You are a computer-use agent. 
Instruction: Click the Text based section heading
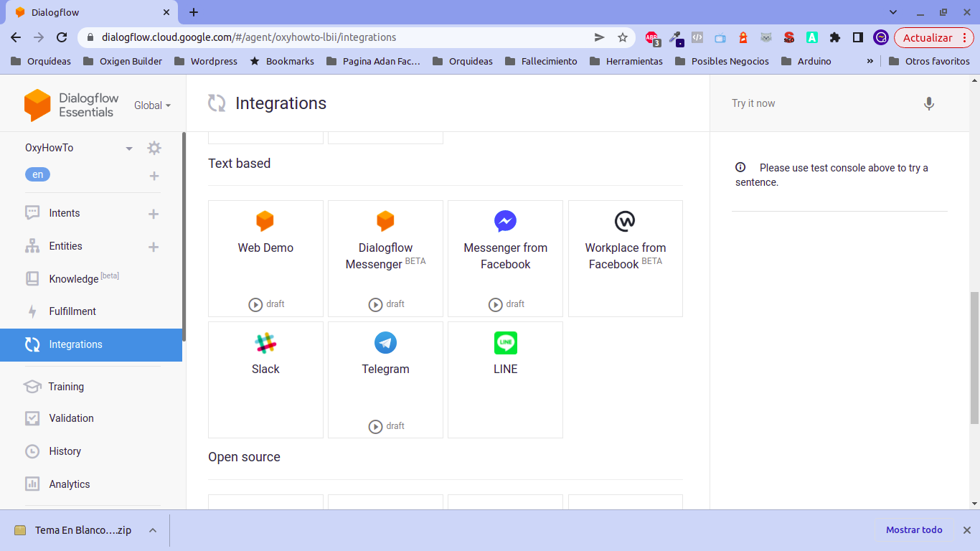click(240, 164)
